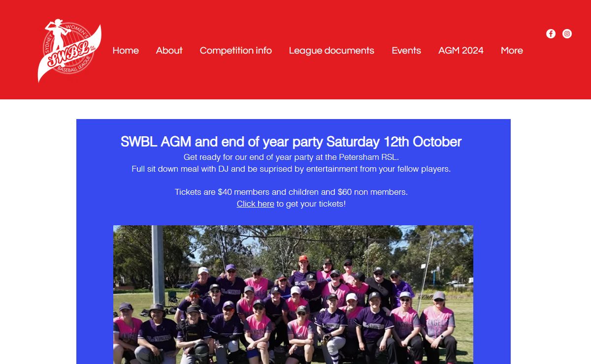Follow the 'Click here' tickets link

pos(255,204)
